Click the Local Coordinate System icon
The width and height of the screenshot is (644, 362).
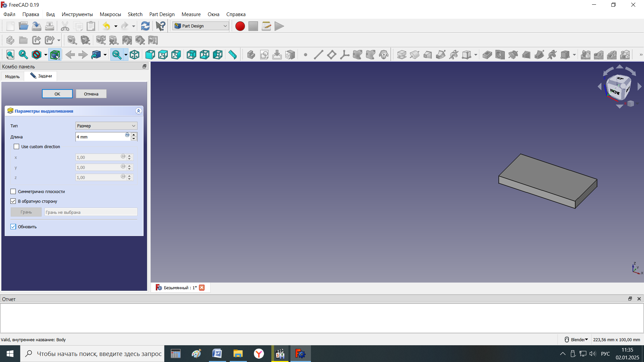[345, 55]
